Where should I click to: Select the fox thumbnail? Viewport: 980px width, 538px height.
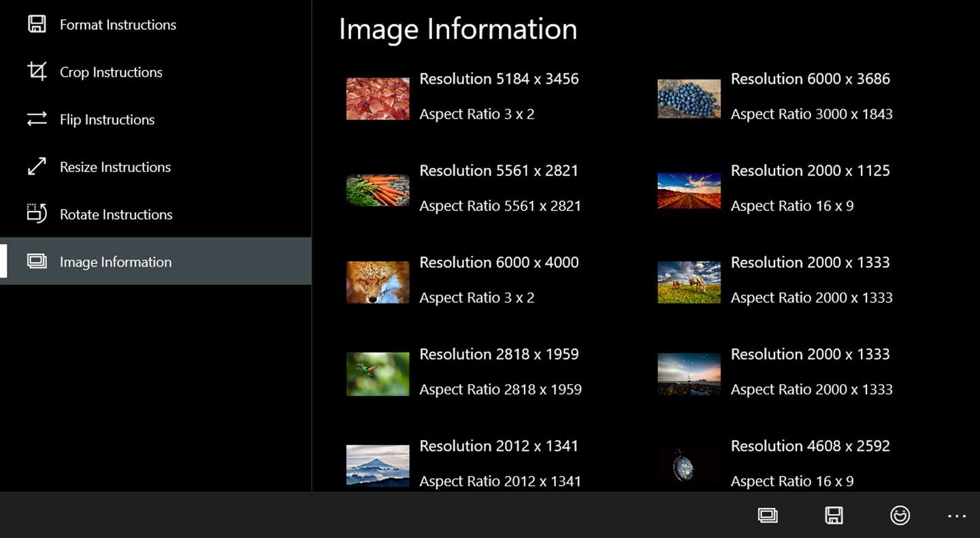(x=378, y=282)
